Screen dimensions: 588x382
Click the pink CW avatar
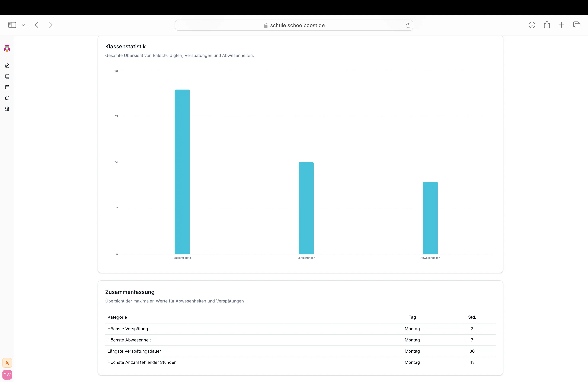(x=7, y=375)
